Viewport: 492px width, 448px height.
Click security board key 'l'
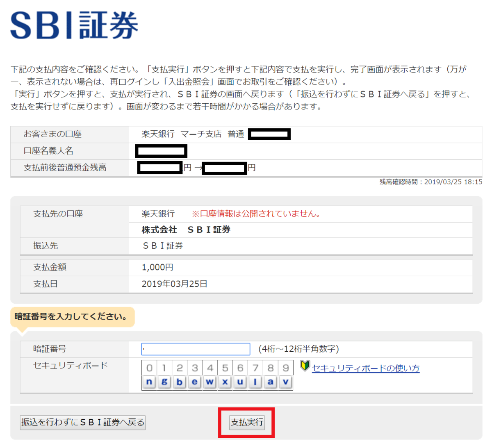tap(255, 382)
